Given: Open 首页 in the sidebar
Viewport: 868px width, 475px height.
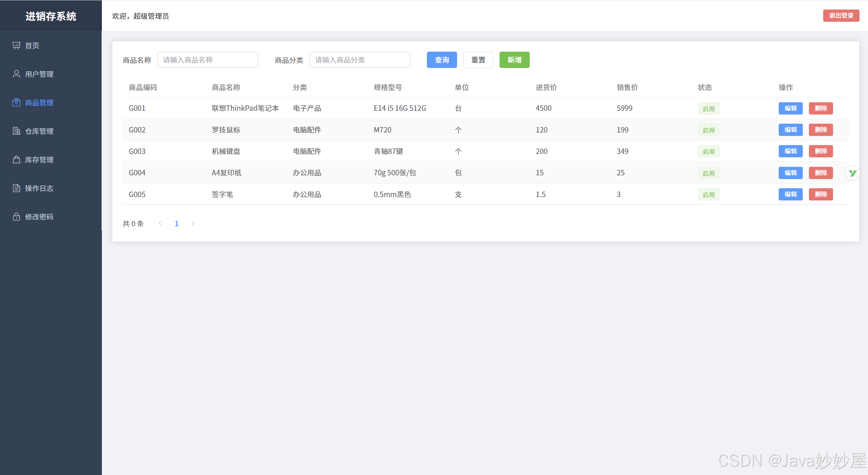Looking at the screenshot, I should click(51, 46).
